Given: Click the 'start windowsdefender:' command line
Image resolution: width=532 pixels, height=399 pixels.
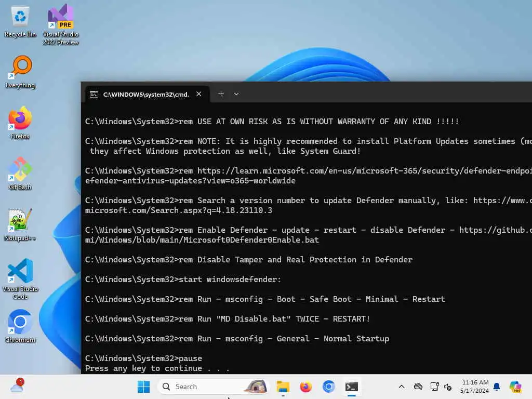Looking at the screenshot, I should (183, 279).
